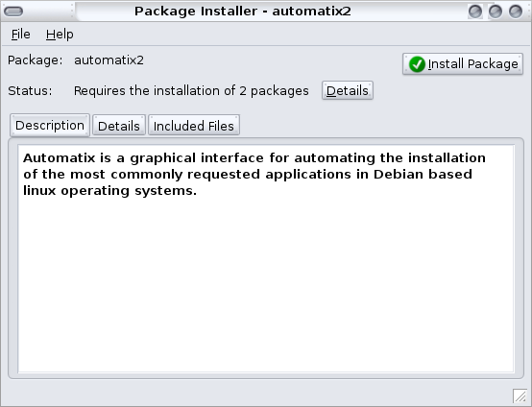Grab the resize grip in window corner
Viewport: 532px width, 407px height.
(520, 395)
